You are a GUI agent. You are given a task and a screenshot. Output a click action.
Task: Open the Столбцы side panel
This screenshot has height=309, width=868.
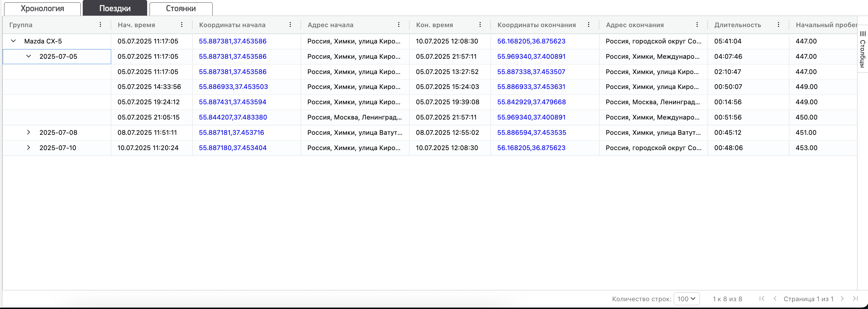[x=863, y=49]
